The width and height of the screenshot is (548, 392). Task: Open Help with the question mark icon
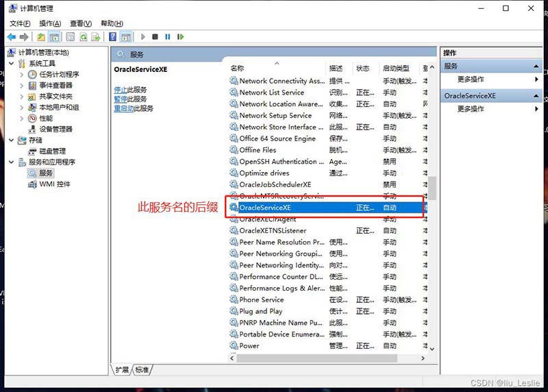(113, 37)
